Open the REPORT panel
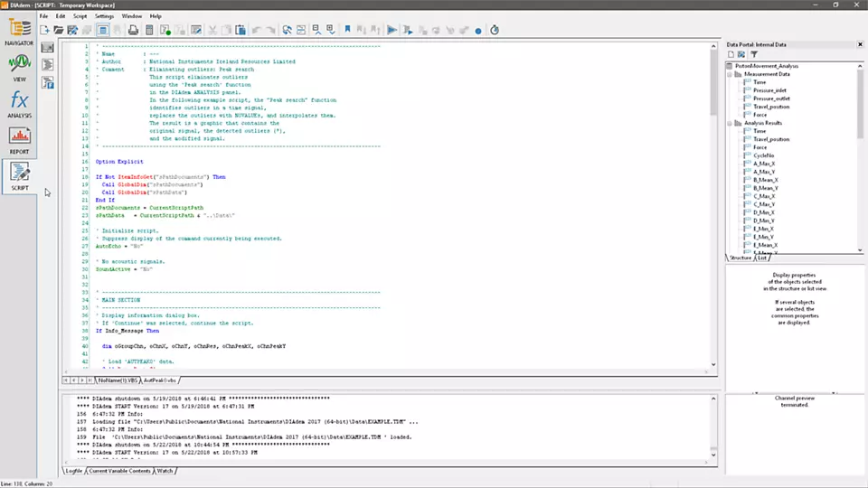The image size is (868, 488). [19, 141]
